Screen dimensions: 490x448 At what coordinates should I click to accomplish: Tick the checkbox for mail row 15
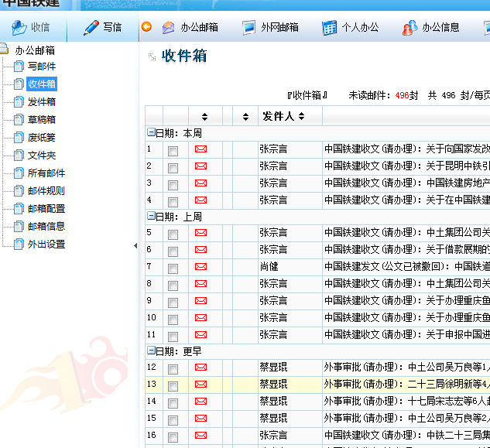(x=173, y=420)
